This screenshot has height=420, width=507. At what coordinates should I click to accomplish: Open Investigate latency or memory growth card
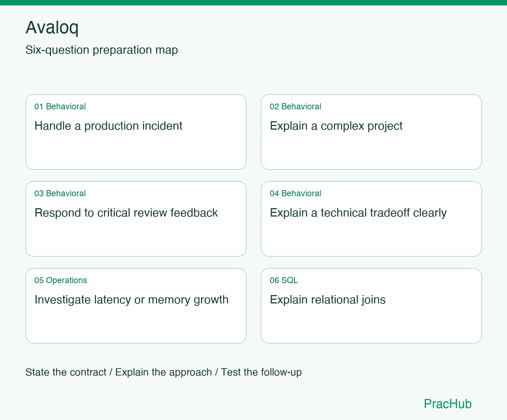[136, 306]
